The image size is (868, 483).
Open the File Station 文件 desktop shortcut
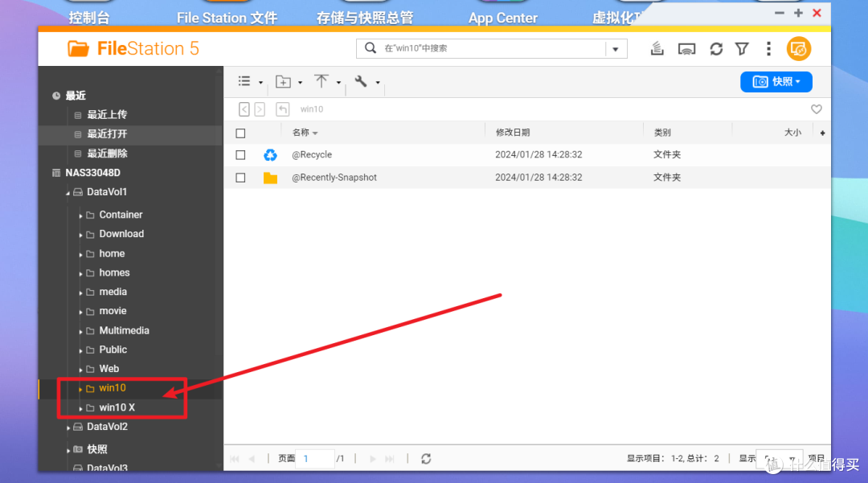point(227,18)
